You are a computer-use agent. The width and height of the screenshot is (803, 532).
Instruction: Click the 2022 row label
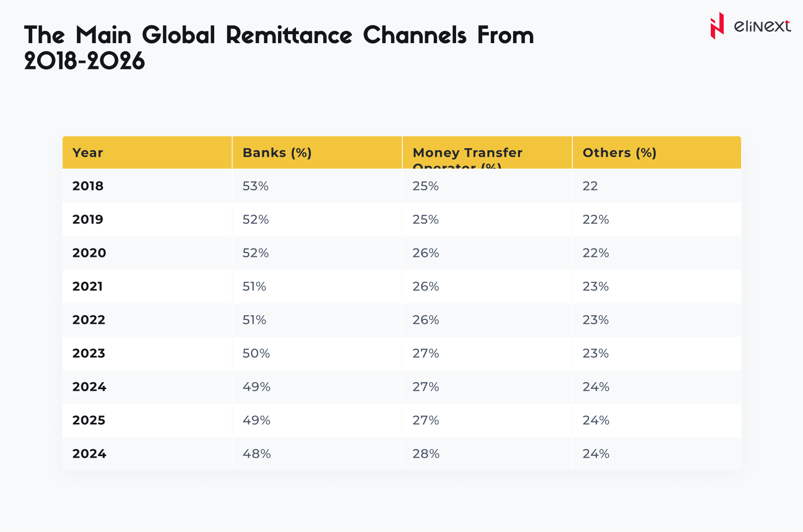89,320
